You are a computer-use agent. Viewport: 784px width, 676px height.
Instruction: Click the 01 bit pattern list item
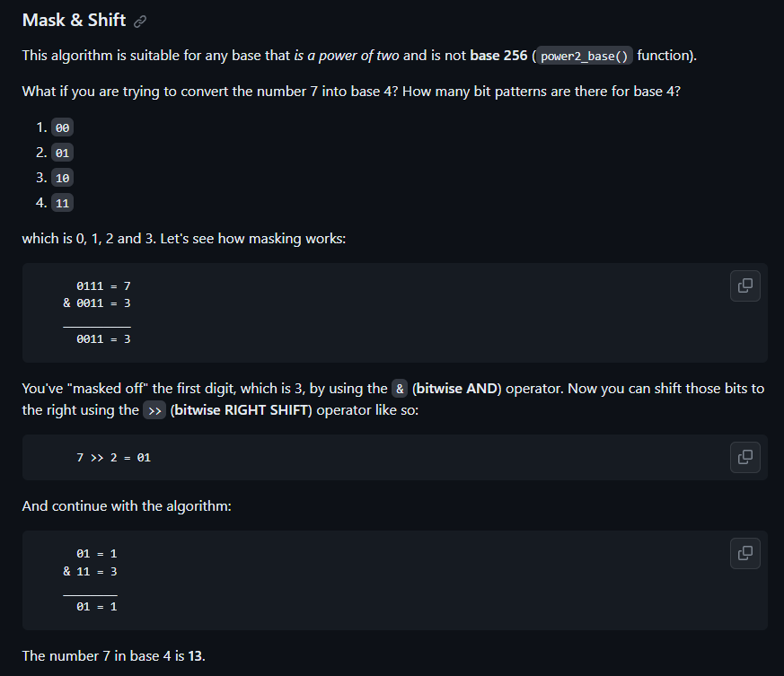63,153
